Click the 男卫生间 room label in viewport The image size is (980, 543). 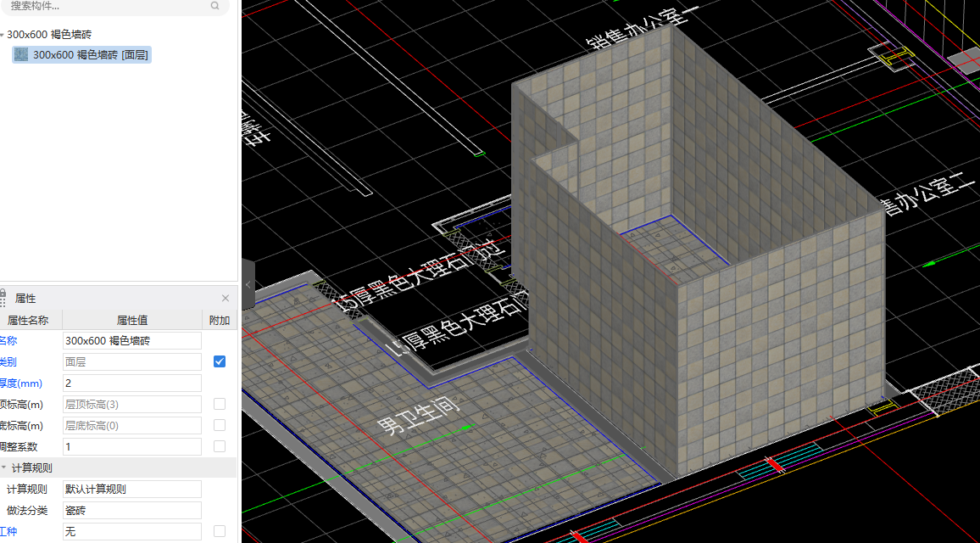420,415
